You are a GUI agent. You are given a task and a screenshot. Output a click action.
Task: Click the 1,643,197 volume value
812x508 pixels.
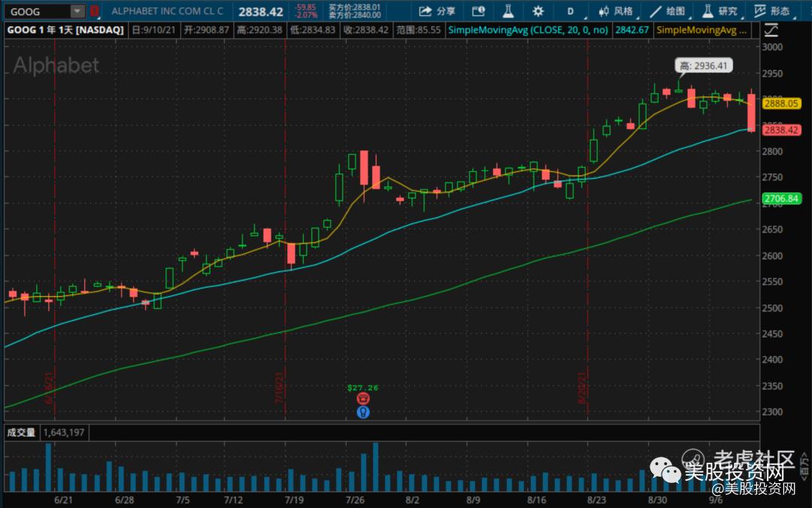(x=64, y=432)
